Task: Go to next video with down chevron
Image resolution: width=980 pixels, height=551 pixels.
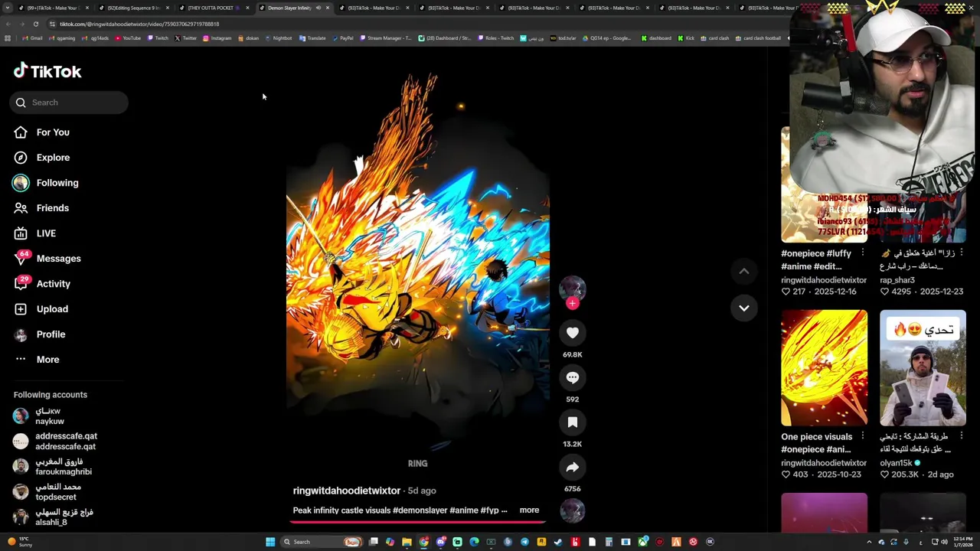Action: (743, 308)
